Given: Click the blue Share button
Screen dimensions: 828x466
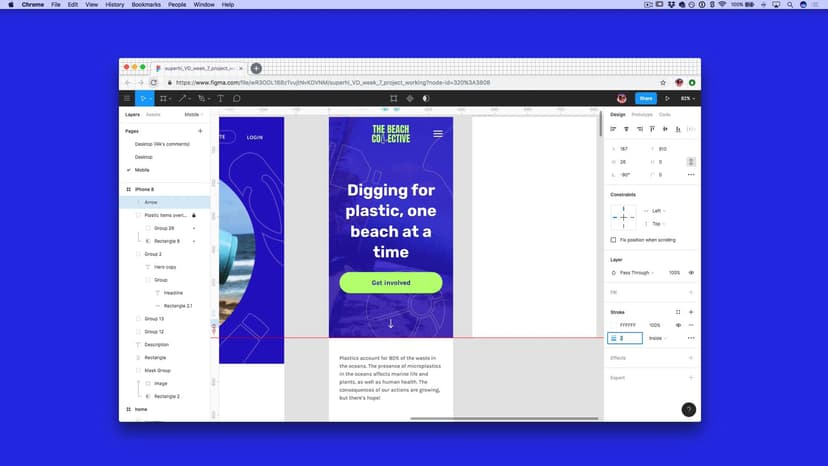Looking at the screenshot, I should [x=645, y=98].
